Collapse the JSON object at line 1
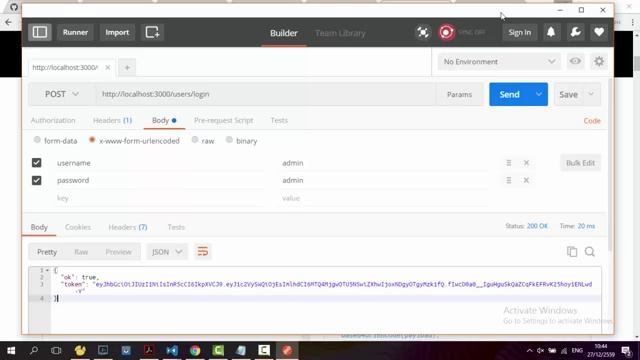The image size is (640, 360). click(47, 270)
